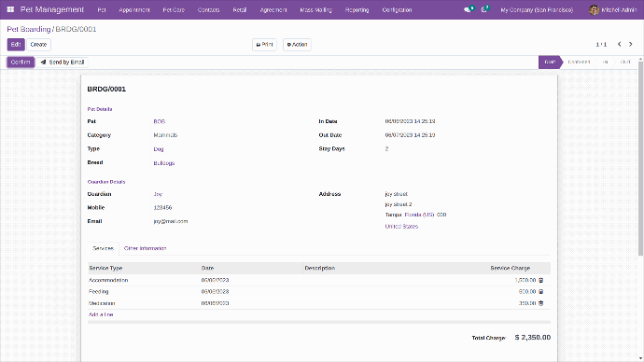Open the Pet Care menu
The image size is (644, 362).
(174, 10)
